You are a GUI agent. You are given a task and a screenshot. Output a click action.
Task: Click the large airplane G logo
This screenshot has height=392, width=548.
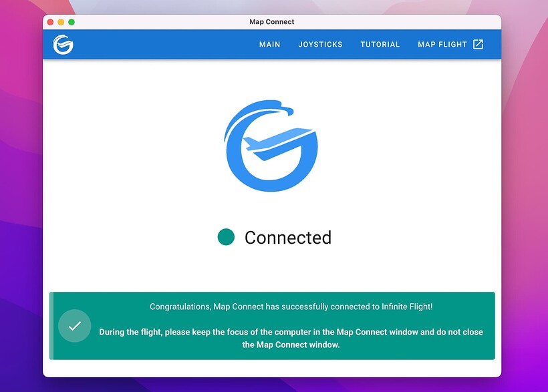[271, 146]
